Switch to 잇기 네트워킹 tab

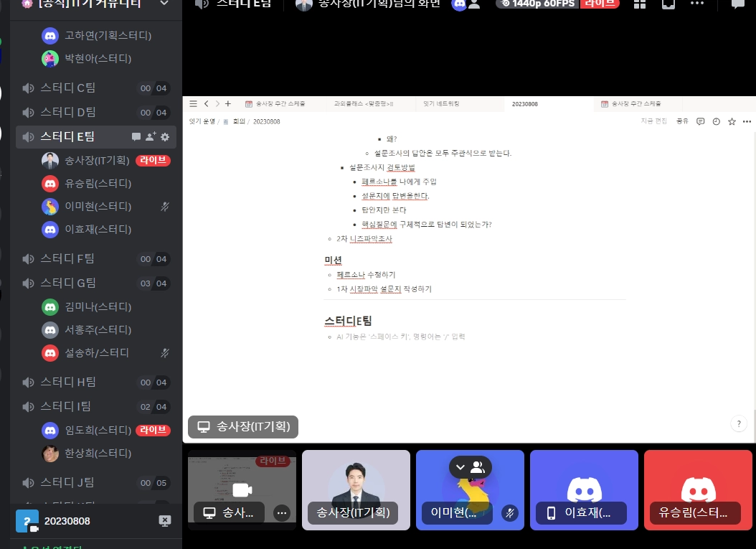pyautogui.click(x=441, y=104)
